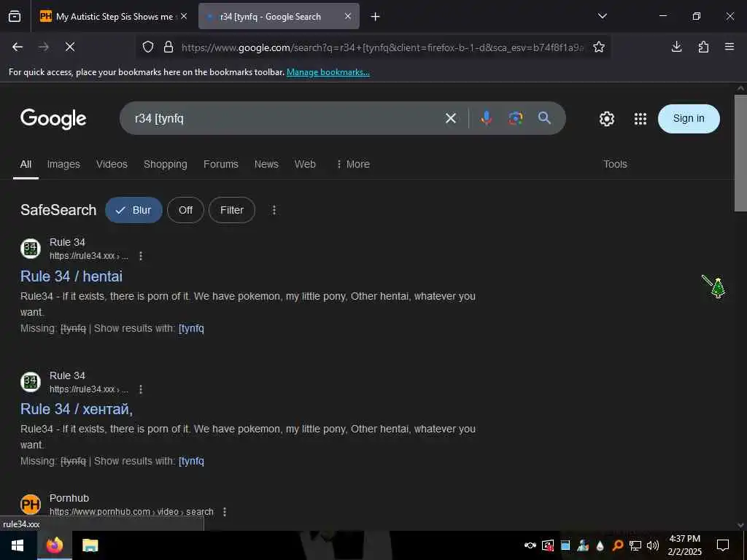Close the first browser tab

pos(184,16)
